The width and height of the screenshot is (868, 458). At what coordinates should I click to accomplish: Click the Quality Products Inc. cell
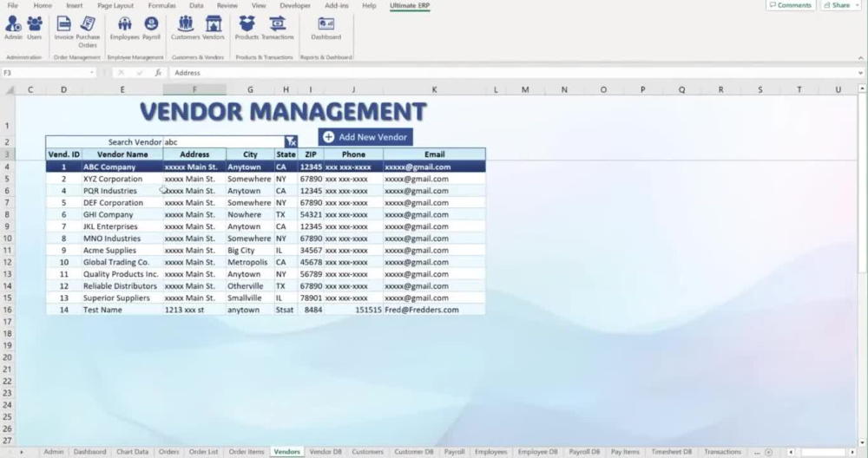[x=122, y=274]
